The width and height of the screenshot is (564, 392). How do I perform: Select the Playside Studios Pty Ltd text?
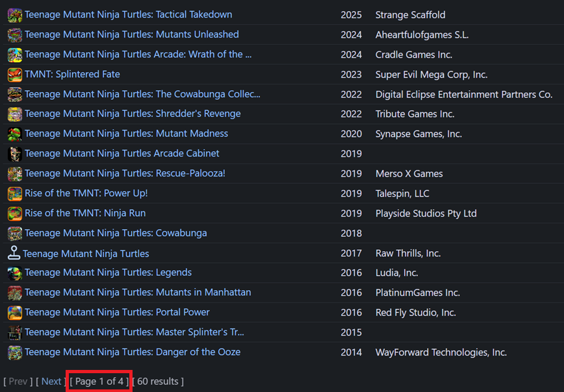tap(426, 214)
